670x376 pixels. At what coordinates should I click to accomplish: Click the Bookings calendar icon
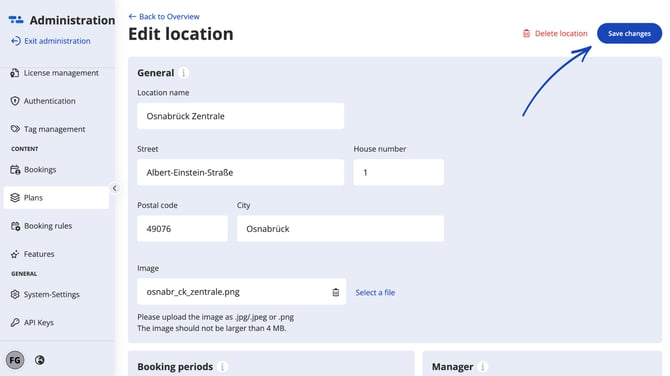click(x=15, y=170)
